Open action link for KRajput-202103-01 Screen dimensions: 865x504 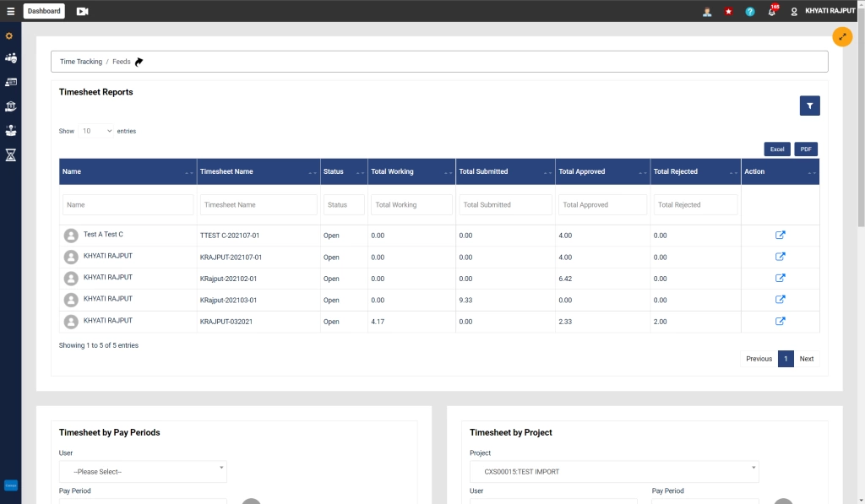(780, 300)
